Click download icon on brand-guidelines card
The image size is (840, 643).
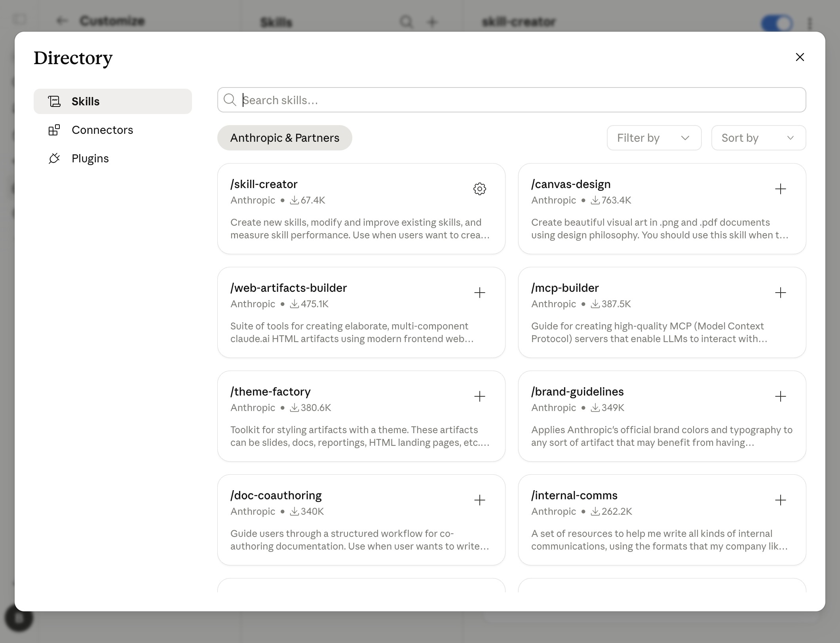click(x=595, y=407)
